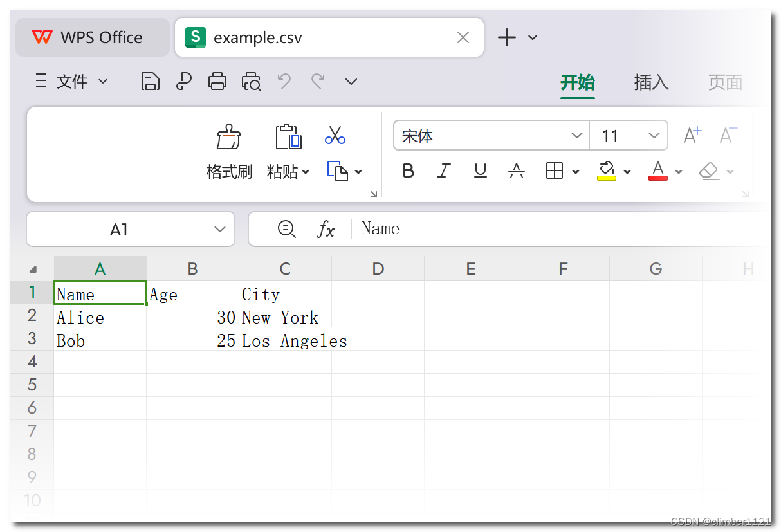Viewport: 781px width, 532px height.
Task: Click cell containing Alice
Action: pos(100,316)
